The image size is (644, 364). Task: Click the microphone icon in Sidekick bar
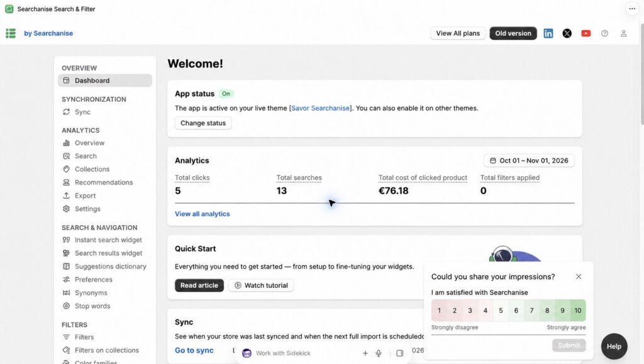click(379, 353)
